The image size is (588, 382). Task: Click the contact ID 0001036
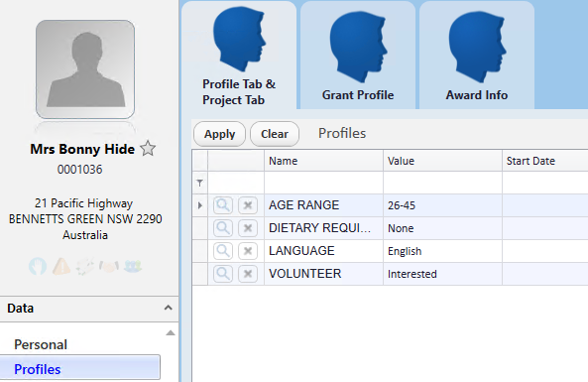(x=79, y=170)
